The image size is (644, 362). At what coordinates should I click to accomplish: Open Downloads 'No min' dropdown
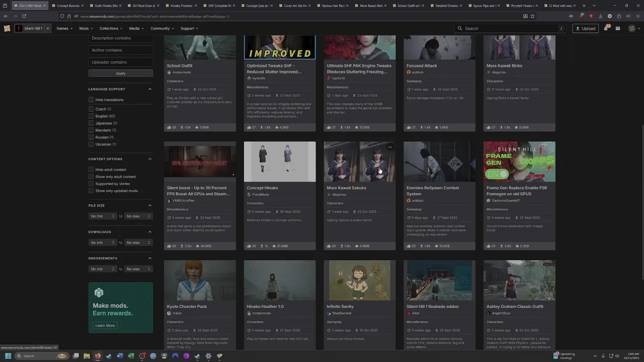coord(103,242)
